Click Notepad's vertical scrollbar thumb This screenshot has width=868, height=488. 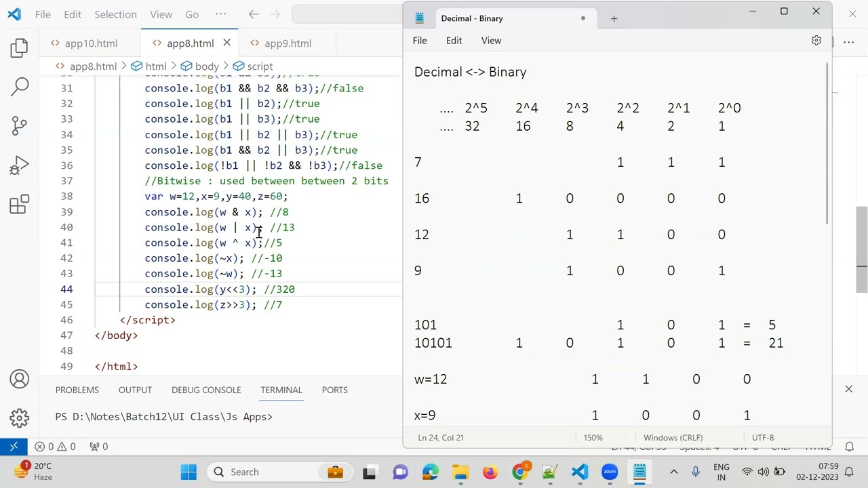[x=827, y=144]
